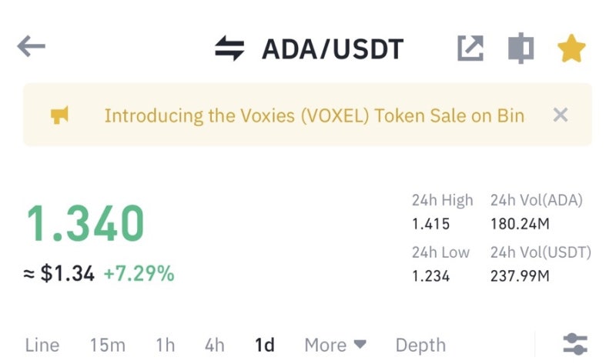Switch to the Depth chart
Image resolution: width=616 pixels, height=364 pixels.
tap(420, 346)
